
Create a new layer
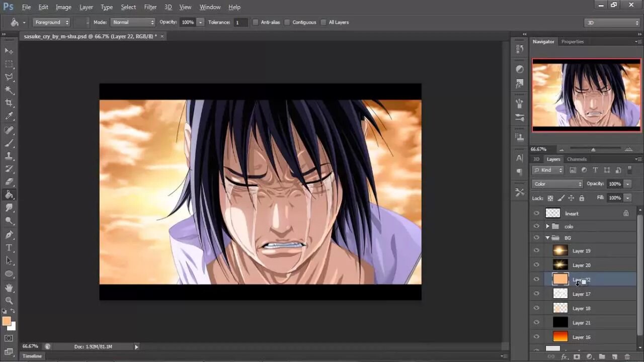click(614, 356)
